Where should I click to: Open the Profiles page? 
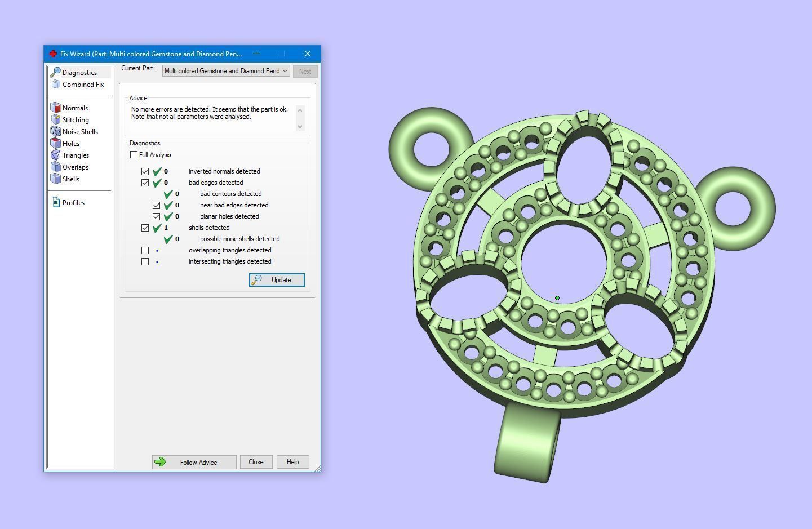[73, 202]
